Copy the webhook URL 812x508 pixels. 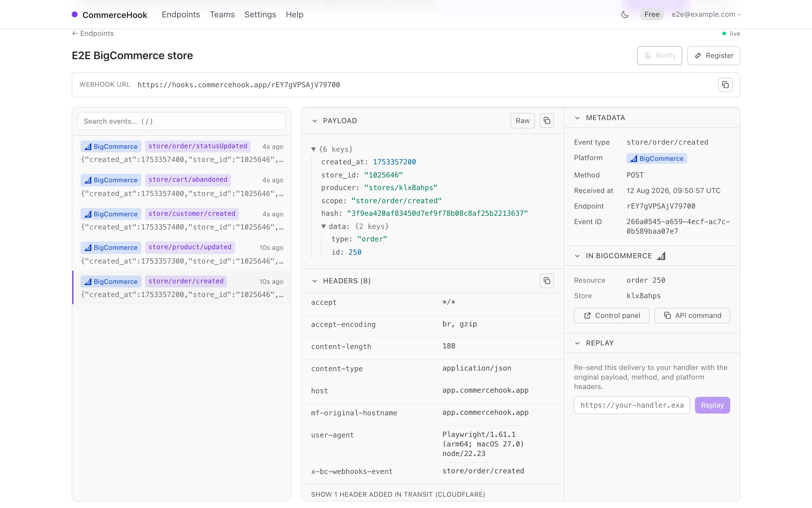725,85
